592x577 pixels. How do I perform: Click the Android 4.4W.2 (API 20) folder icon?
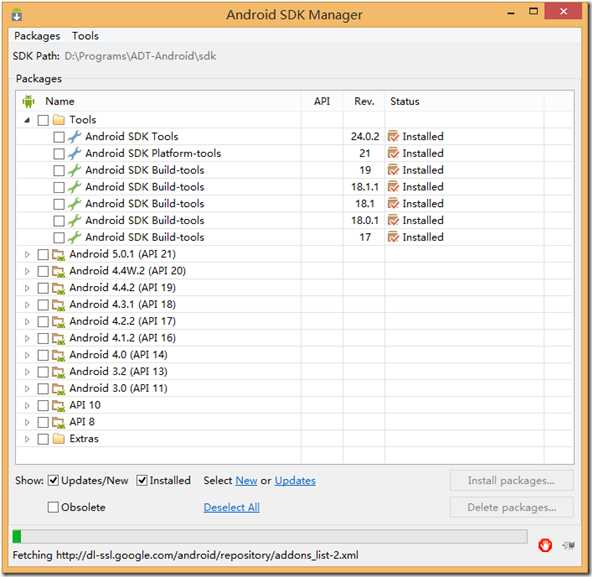[x=59, y=272]
